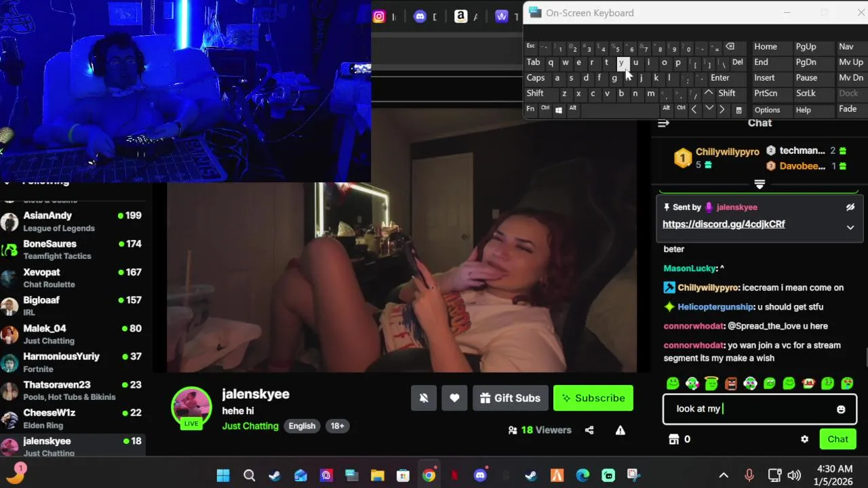Screen dimensions: 868x488
Task: Open Chrome from the taskbar
Action: click(429, 476)
